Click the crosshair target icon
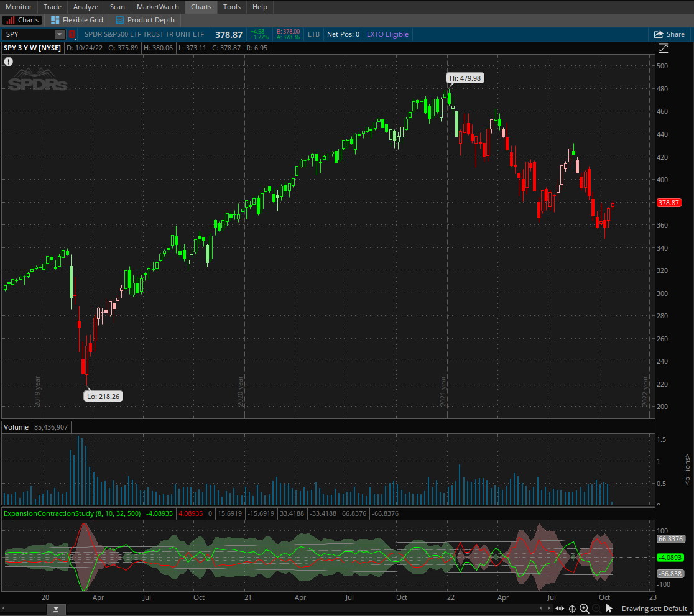694x616 pixels. [x=572, y=609]
